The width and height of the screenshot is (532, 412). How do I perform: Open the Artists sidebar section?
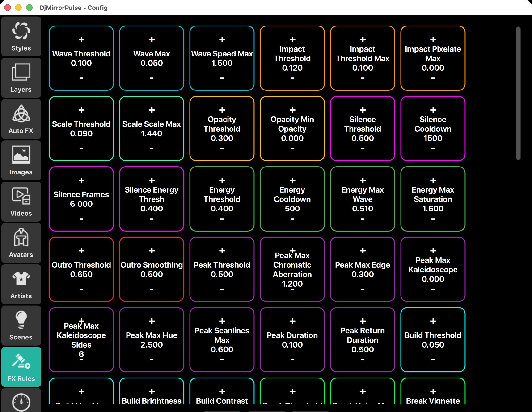(x=21, y=284)
